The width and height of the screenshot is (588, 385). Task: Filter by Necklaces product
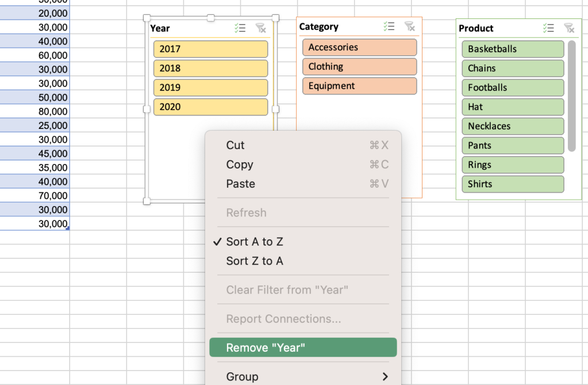point(512,126)
